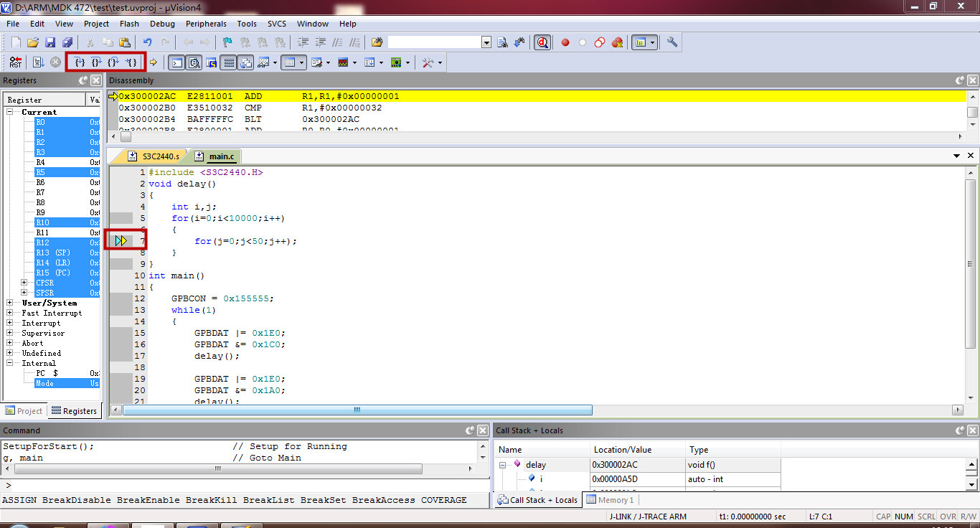Click the Run to Cursor Line icon

click(131, 62)
